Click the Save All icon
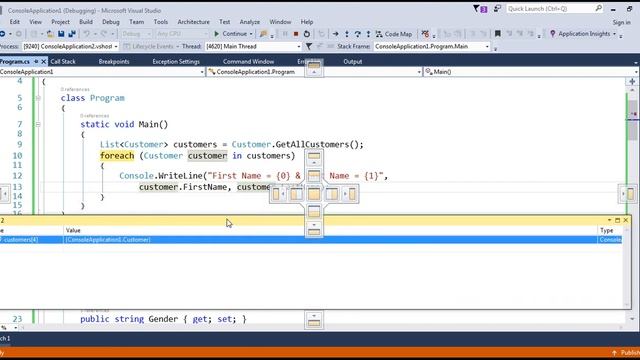 (72, 34)
